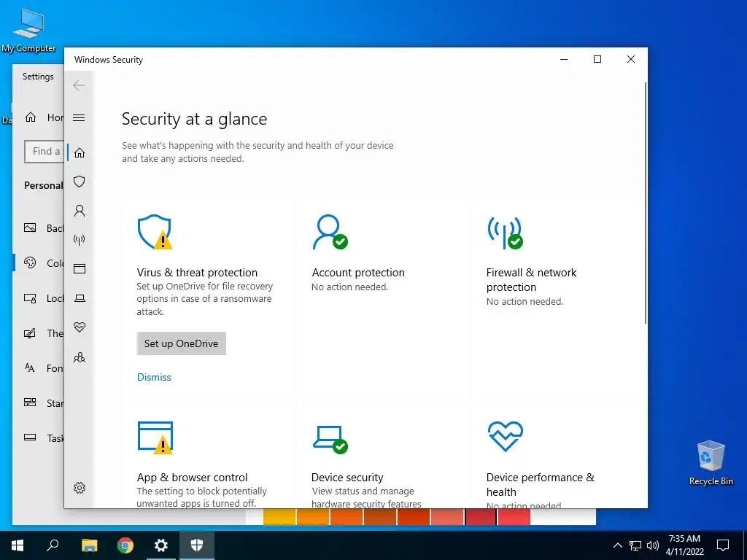Click the Virus & threat protection shield tile icon
Screen dimensions: 747x560
[155, 232]
